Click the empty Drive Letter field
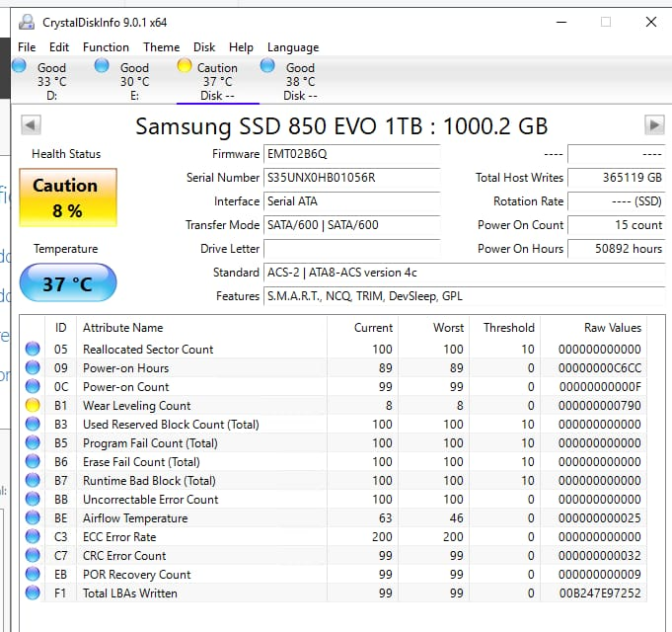 coord(352,249)
